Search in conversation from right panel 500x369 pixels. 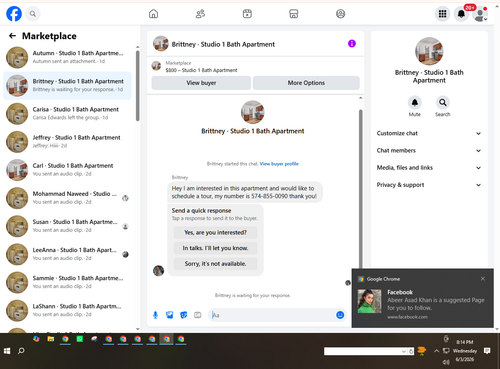click(x=443, y=103)
